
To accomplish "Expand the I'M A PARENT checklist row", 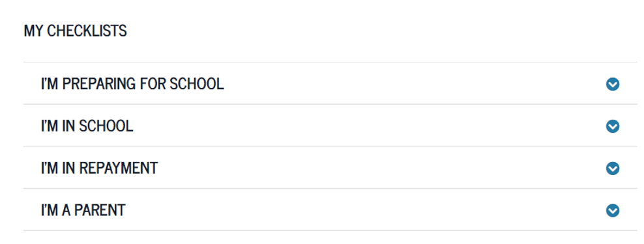I will (x=330, y=210).
